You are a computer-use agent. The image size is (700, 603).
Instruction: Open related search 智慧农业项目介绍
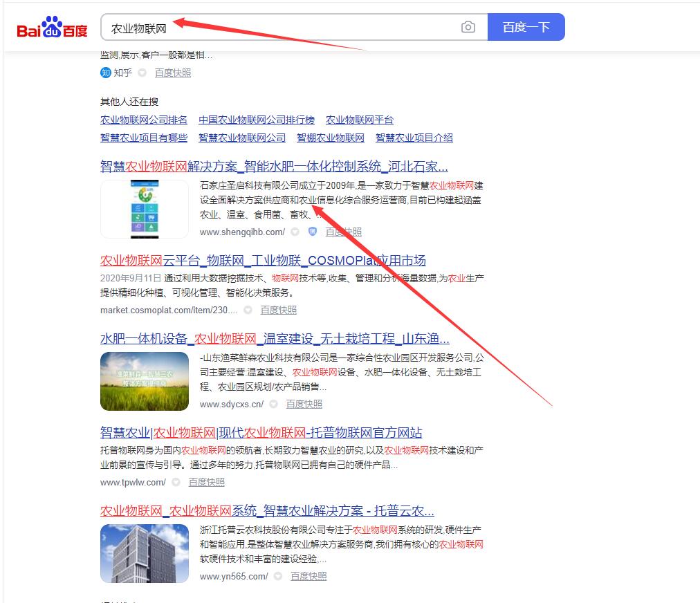click(x=414, y=138)
